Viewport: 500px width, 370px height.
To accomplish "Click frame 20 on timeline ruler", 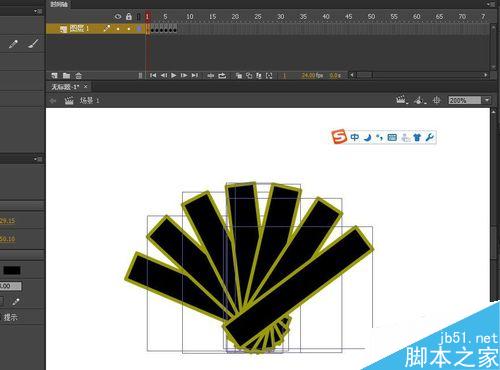I will point(235,17).
